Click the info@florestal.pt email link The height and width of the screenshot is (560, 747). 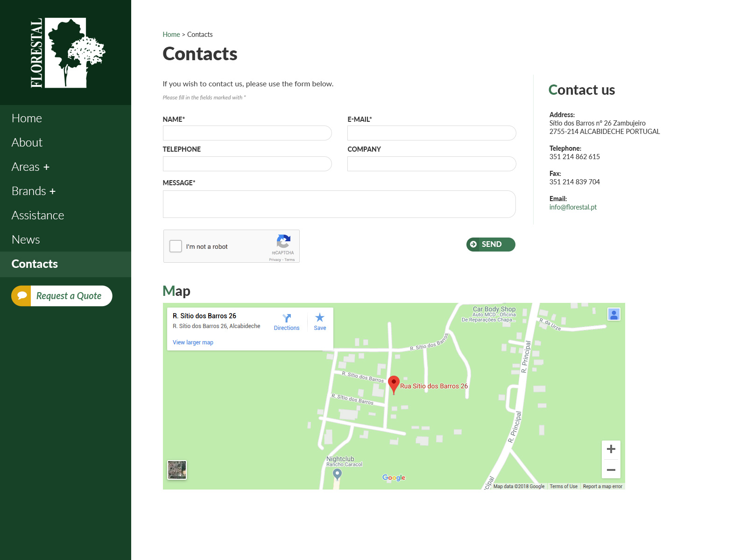coord(573,207)
